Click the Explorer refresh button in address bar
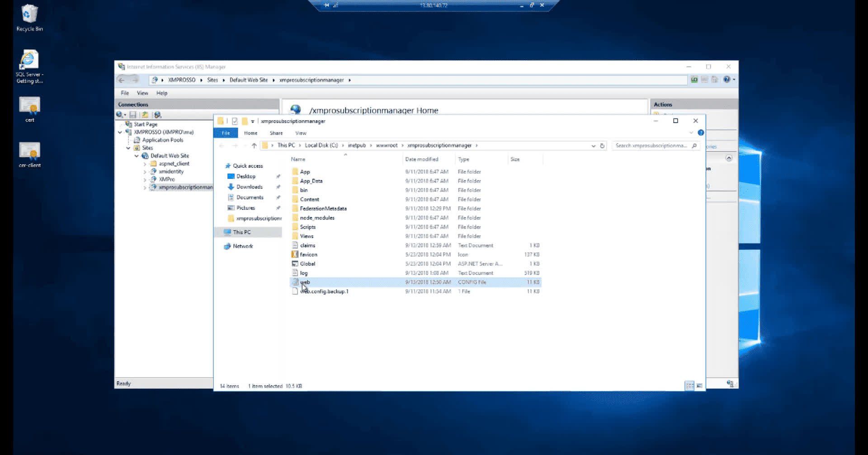The height and width of the screenshot is (455, 868). tap(602, 145)
